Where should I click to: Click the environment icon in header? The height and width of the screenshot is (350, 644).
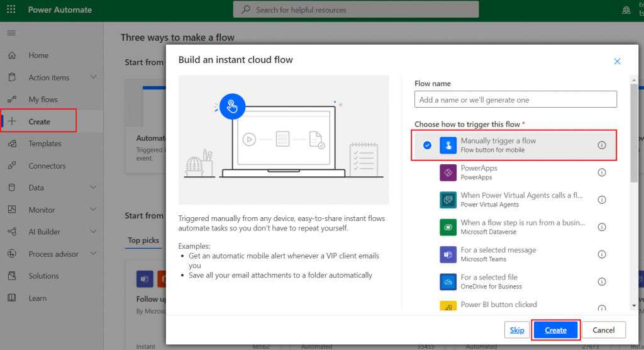pyautogui.click(x=626, y=10)
